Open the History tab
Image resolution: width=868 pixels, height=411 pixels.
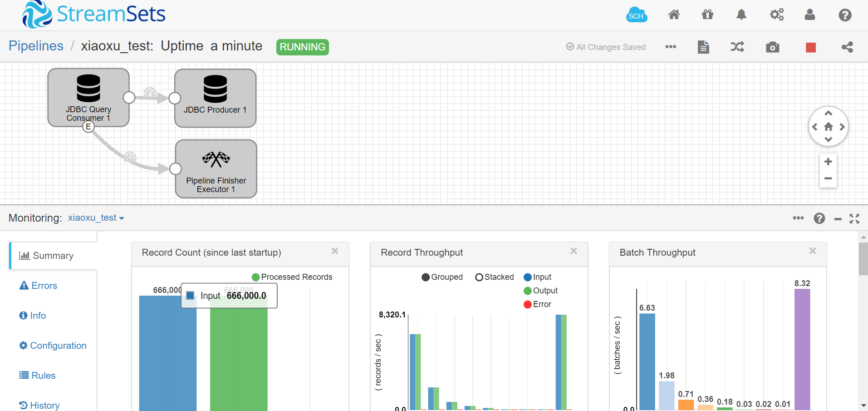point(39,405)
